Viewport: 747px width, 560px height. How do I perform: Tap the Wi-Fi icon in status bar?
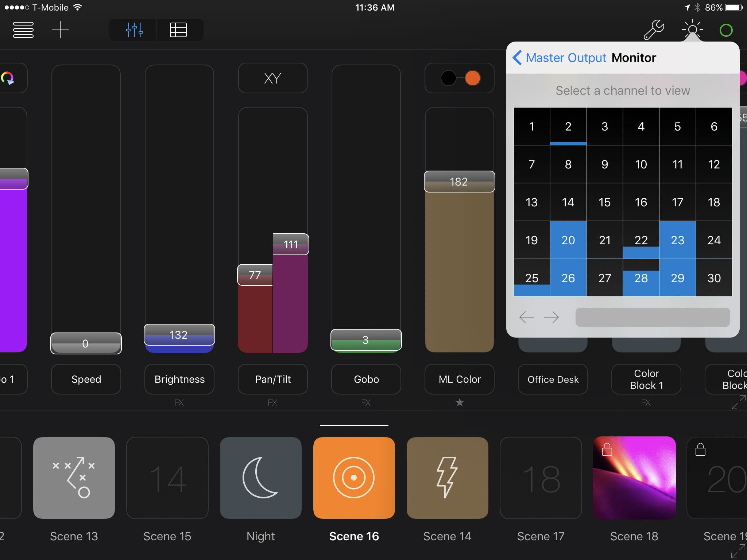coord(78,7)
